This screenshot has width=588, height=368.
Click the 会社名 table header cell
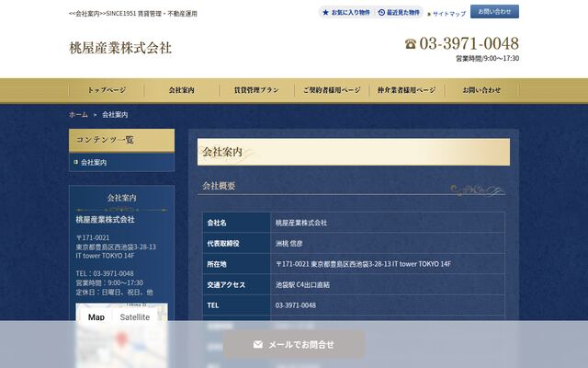click(237, 223)
